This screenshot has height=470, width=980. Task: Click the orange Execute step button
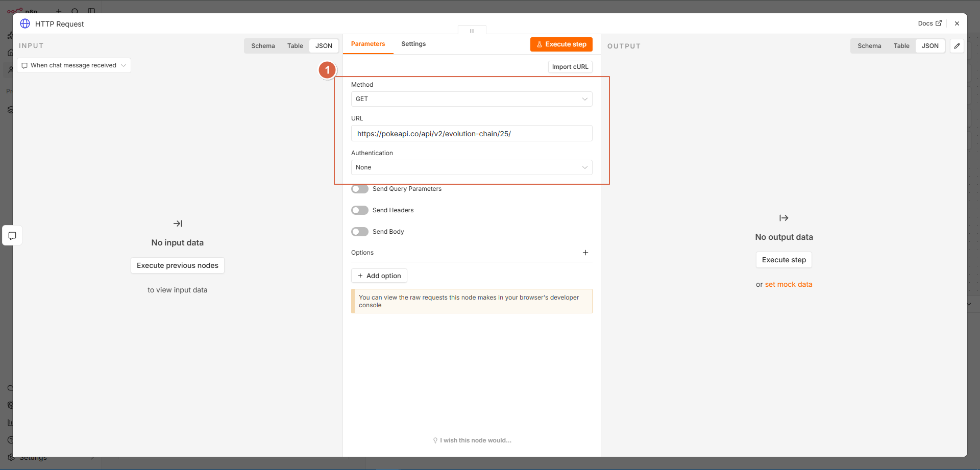[561, 44]
